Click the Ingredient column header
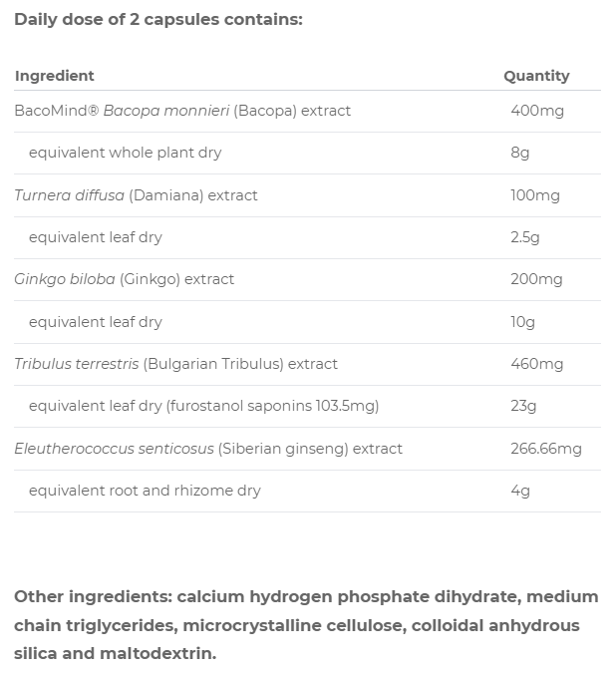Image resolution: width=616 pixels, height=674 pixels. pyautogui.click(x=54, y=76)
